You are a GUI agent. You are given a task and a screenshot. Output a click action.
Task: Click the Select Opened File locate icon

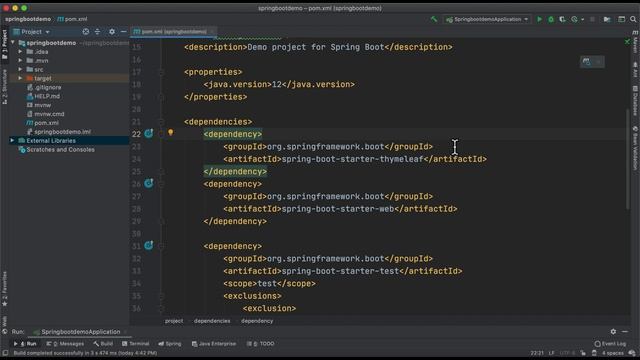(x=86, y=31)
